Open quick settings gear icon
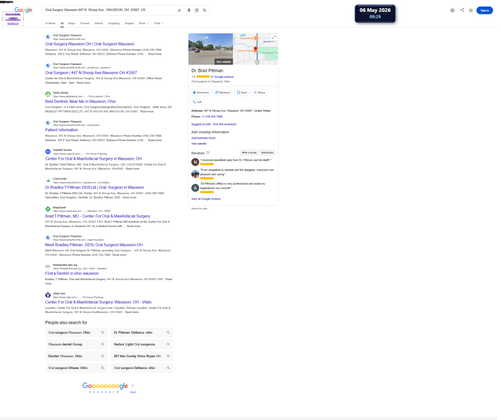Image resolution: width=500 pixels, height=420 pixels. (x=452, y=10)
